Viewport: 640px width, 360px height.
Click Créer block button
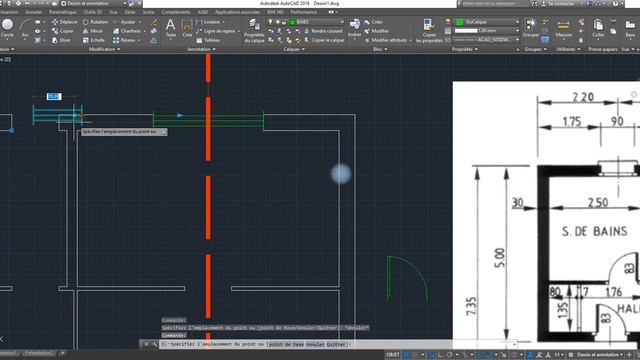pyautogui.click(x=373, y=22)
